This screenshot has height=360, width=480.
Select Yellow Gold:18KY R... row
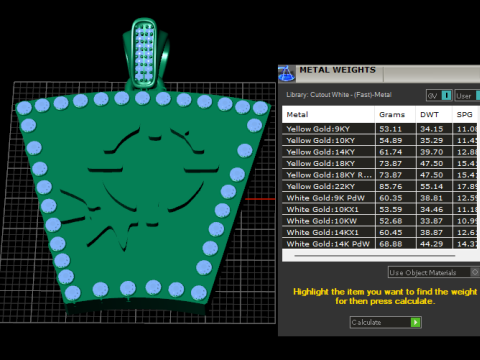point(380,175)
